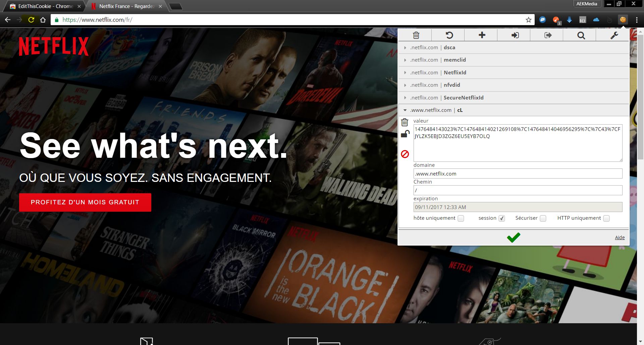Open EditThisCookie options via the wrench icon

click(615, 35)
